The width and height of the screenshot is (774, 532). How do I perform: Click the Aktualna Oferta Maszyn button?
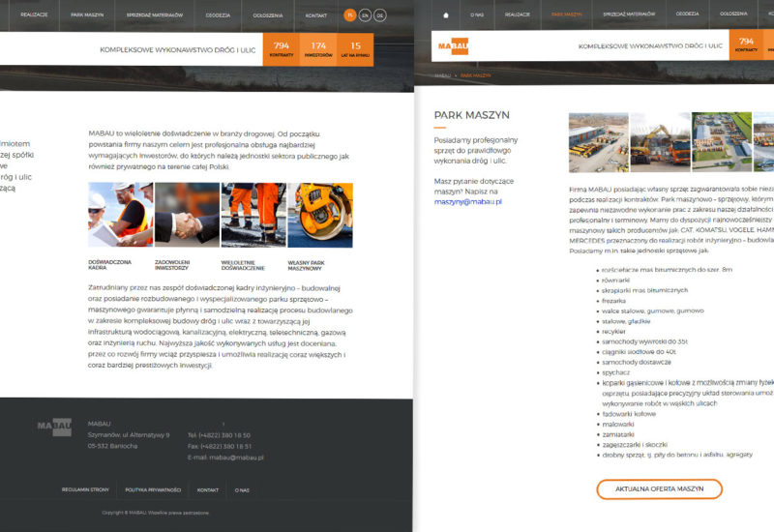(659, 488)
